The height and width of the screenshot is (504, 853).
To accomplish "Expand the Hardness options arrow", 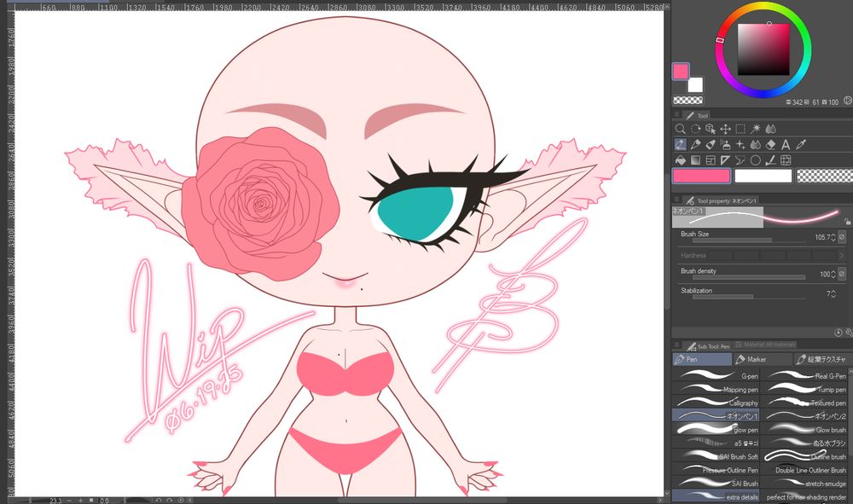I will (x=842, y=255).
